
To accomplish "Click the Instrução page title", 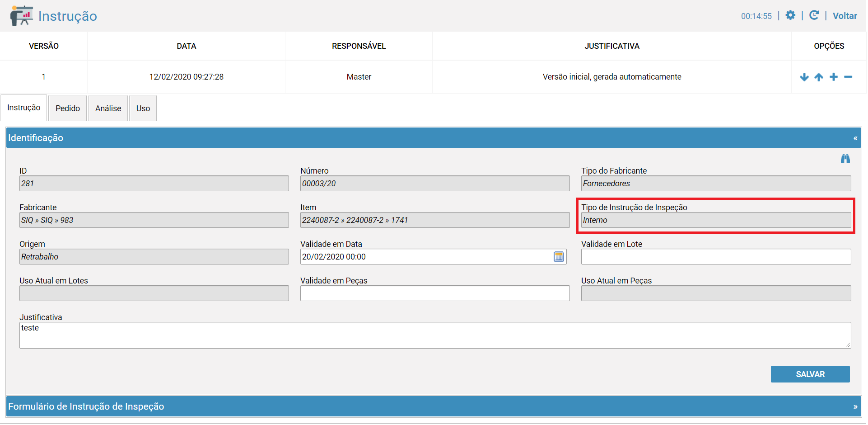I will pos(68,16).
